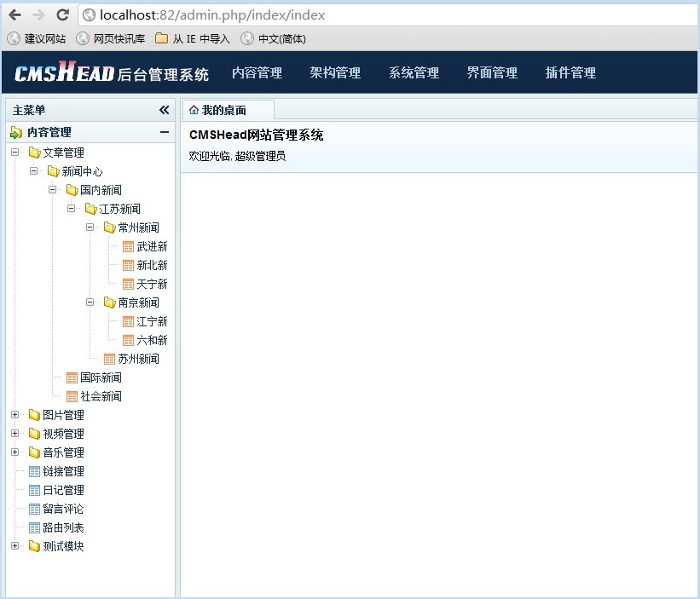Image resolution: width=700 pixels, height=599 pixels.
Task: Click the browser back arrow
Action: pos(14,14)
